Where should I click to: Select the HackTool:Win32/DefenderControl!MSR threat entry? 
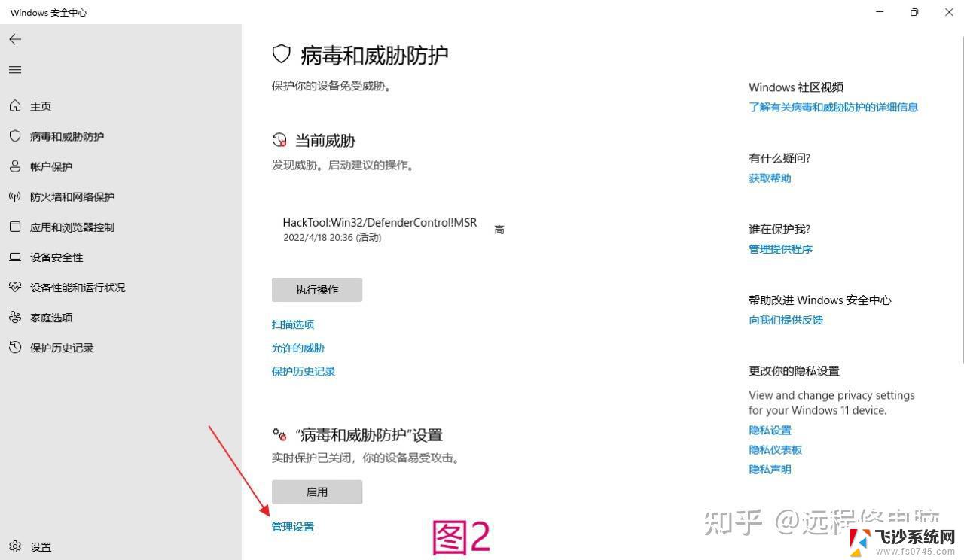click(x=380, y=222)
